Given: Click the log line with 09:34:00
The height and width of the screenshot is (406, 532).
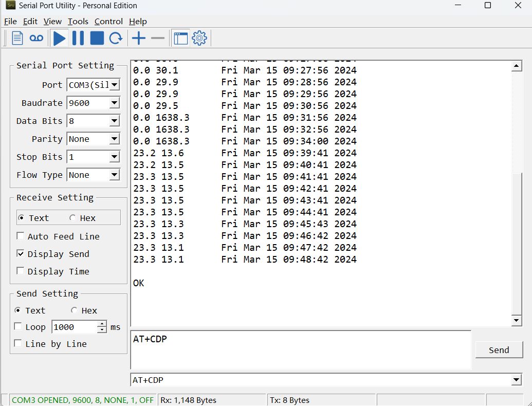Looking at the screenshot, I should coord(245,141).
